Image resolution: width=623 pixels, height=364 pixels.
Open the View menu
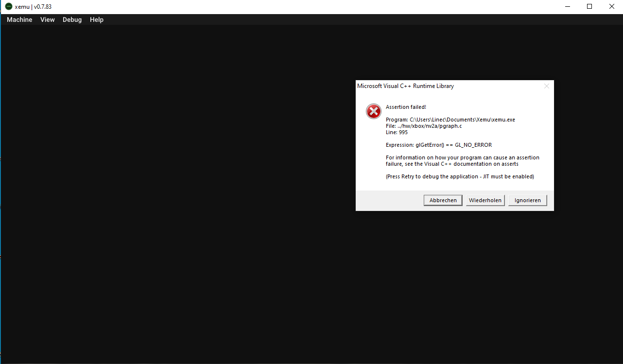pos(47,19)
